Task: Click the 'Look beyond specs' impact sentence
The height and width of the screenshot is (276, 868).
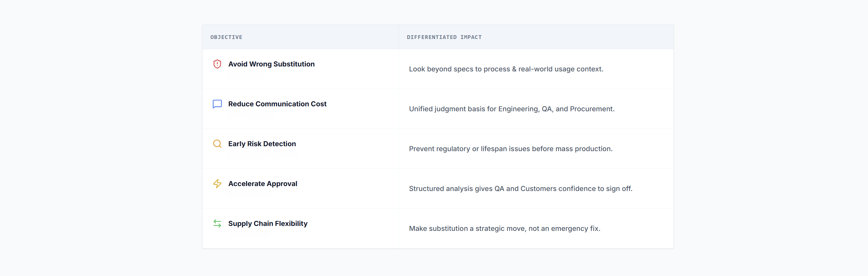Action: tap(506, 69)
